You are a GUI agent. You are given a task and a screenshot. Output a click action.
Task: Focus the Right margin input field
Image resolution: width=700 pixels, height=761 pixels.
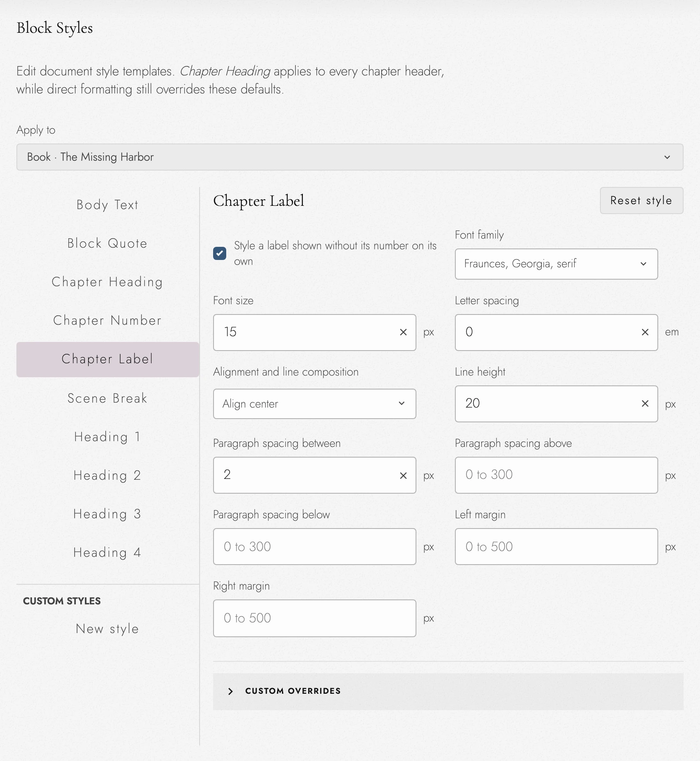pos(314,618)
